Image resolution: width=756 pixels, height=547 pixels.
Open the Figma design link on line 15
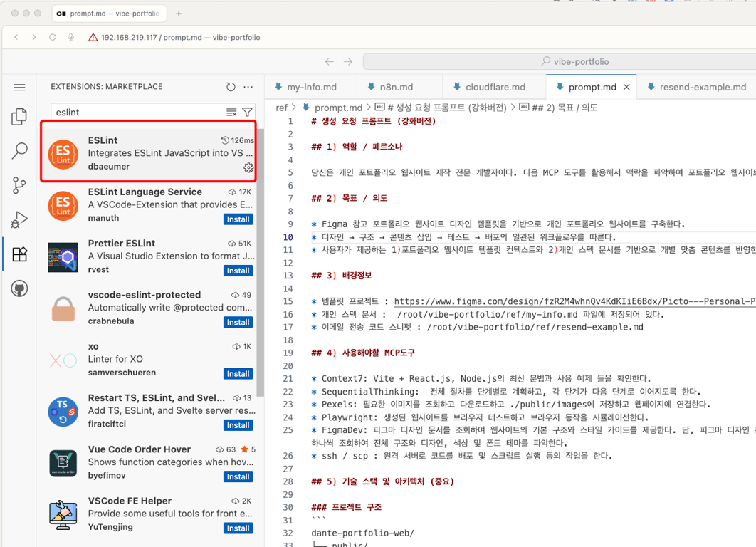(574, 301)
